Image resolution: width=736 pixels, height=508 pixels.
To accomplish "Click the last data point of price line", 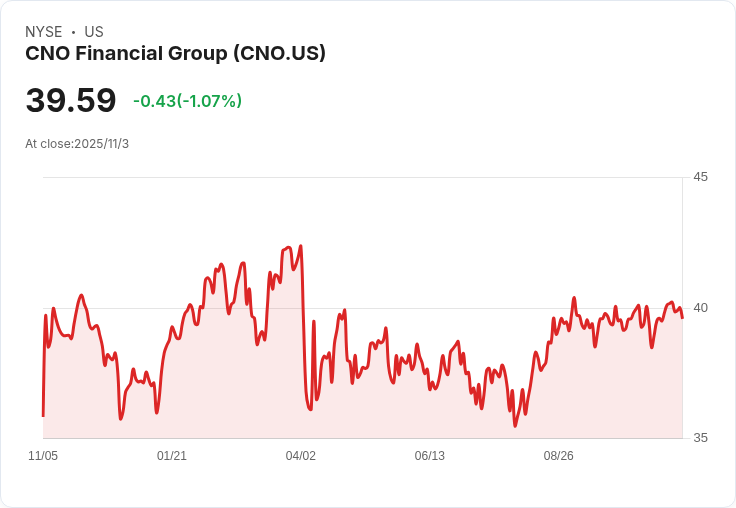I will [x=682, y=317].
